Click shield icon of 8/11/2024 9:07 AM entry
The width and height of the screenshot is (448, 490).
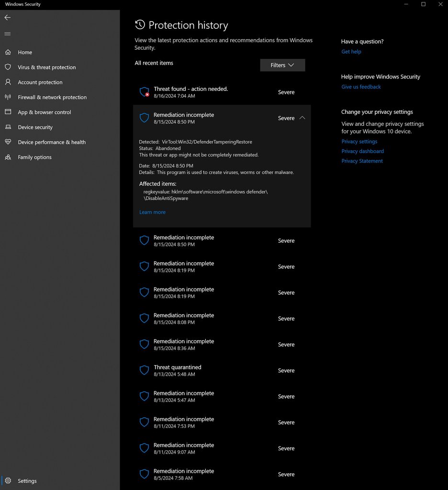click(144, 448)
